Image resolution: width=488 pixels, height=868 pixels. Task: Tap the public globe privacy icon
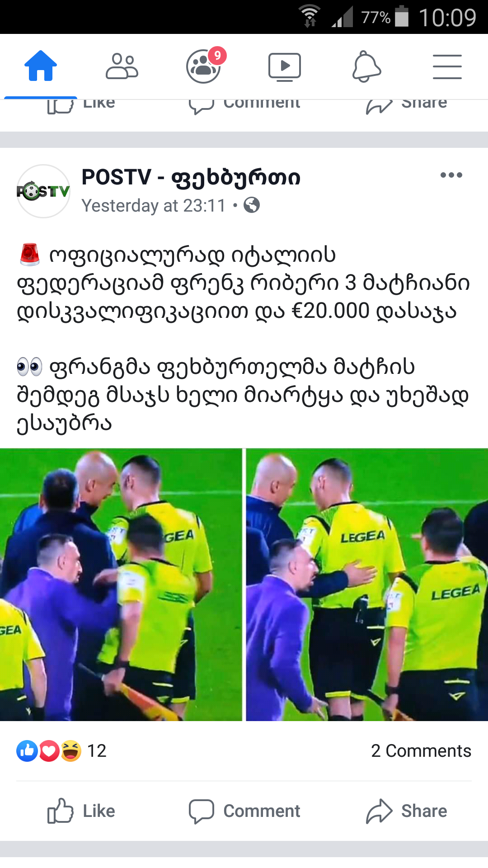(x=252, y=205)
